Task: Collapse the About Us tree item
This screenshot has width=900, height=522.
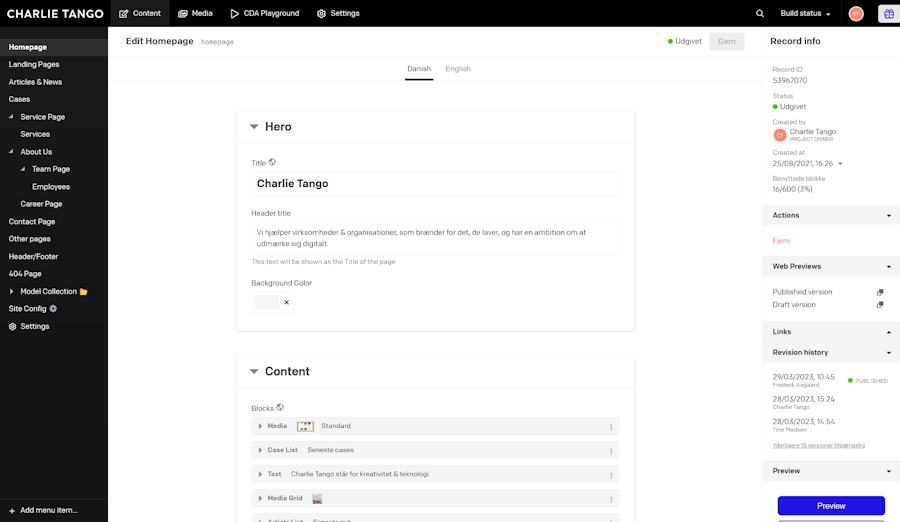Action: (11, 152)
